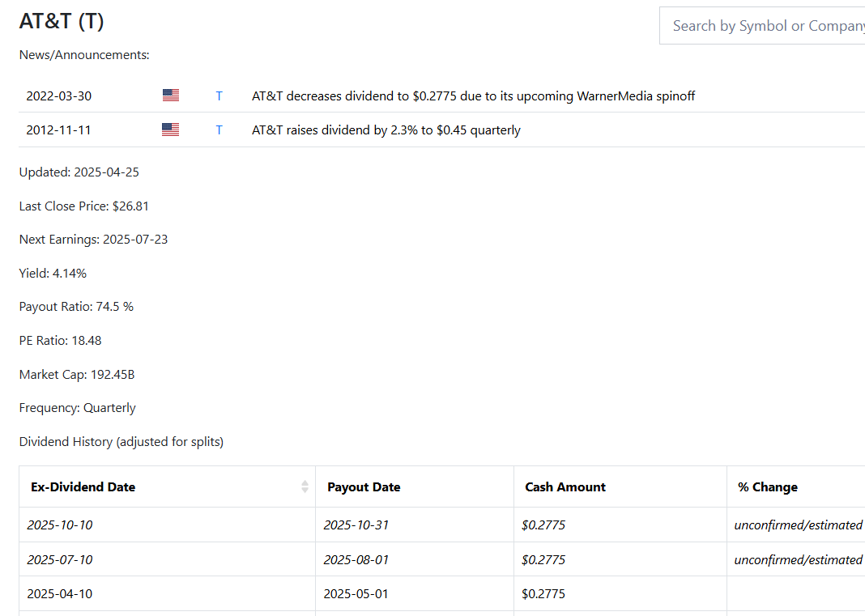Image resolution: width=865 pixels, height=616 pixels.
Task: Click unconfirmed/estimated in the 2025-10-10 row
Action: [x=799, y=525]
